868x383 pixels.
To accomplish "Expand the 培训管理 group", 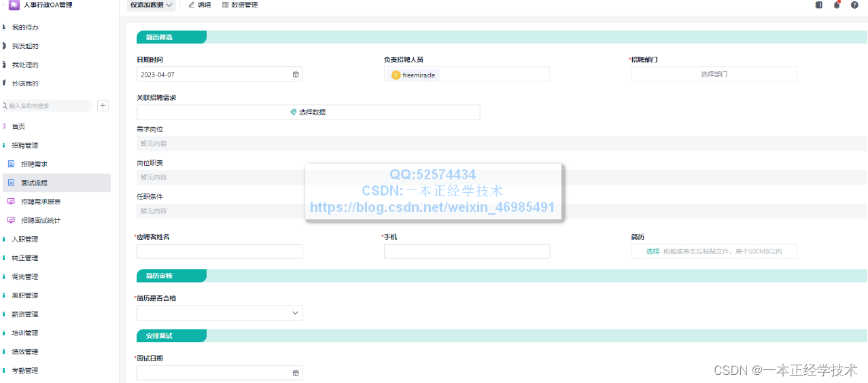I will pyautogui.click(x=24, y=333).
